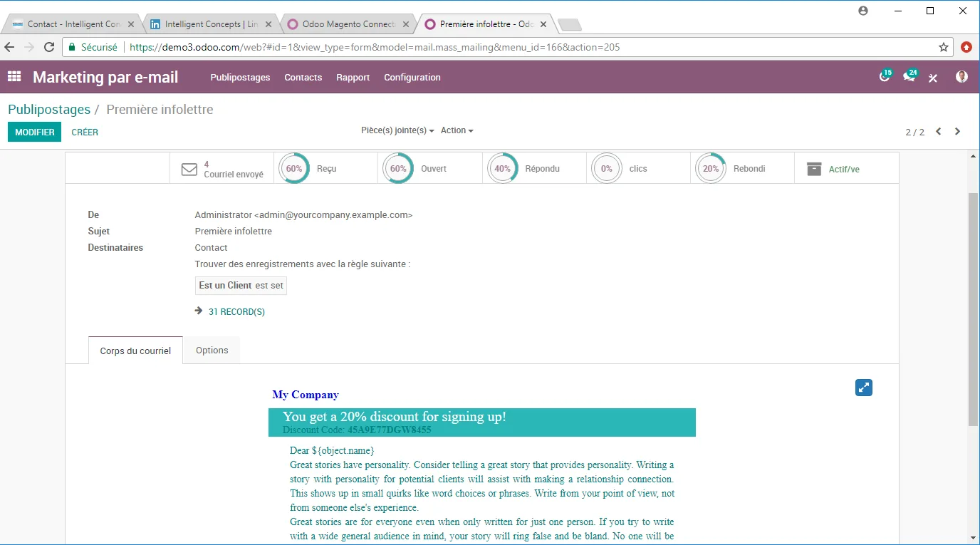Click the discount code 45A9E77DGW8455
Viewport: 980px width, 545px height.
pos(390,430)
